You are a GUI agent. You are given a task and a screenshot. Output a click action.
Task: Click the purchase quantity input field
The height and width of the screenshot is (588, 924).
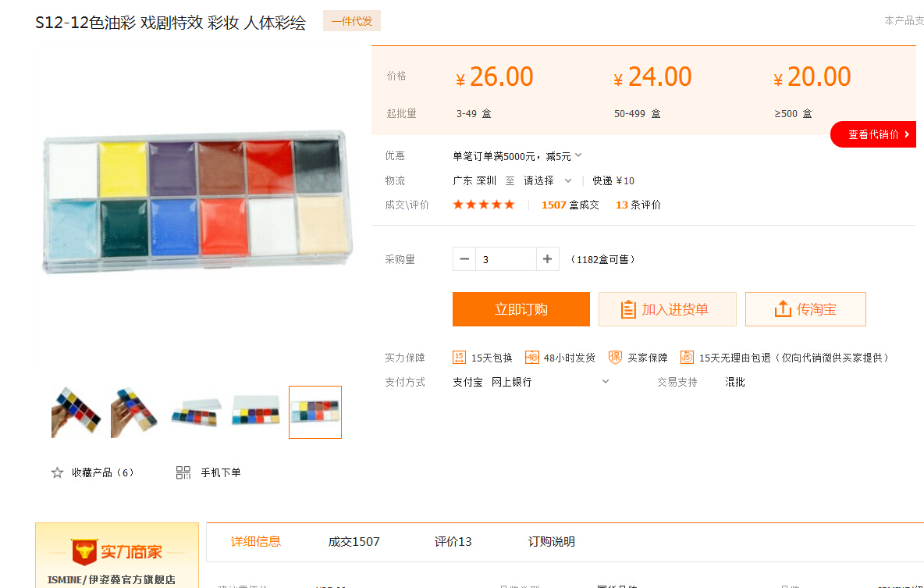[506, 259]
